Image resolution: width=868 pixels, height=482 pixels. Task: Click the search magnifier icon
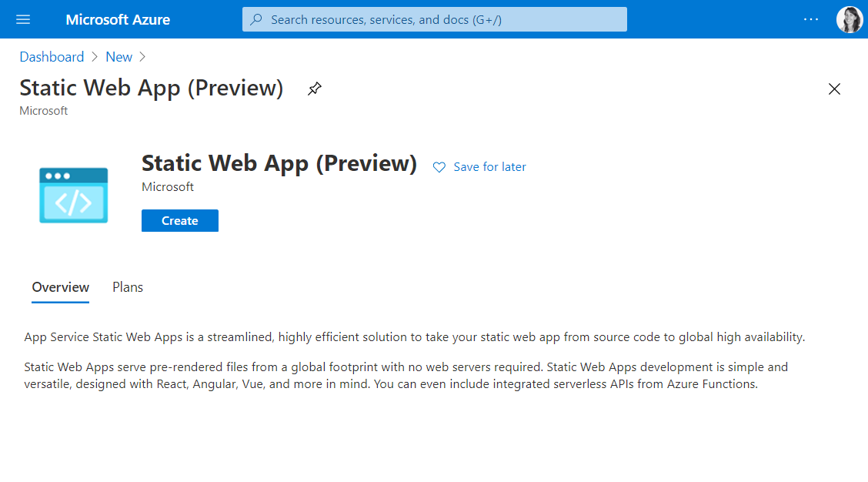pos(257,19)
